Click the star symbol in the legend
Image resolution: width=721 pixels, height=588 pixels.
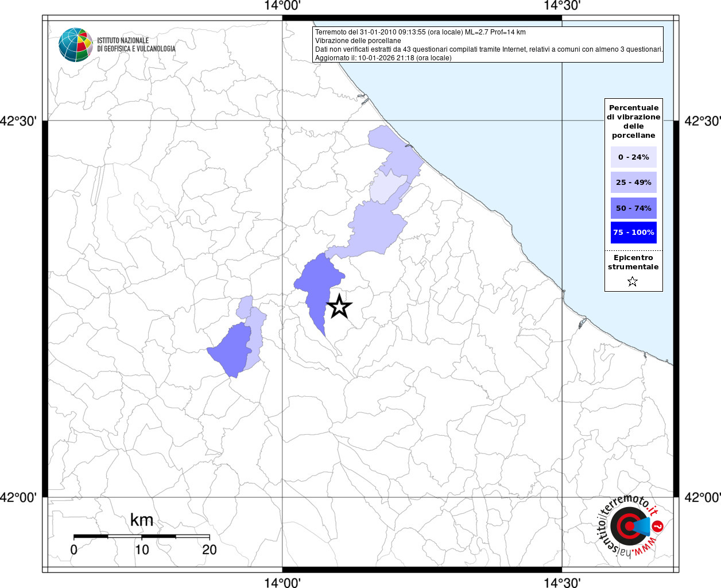pos(633,281)
